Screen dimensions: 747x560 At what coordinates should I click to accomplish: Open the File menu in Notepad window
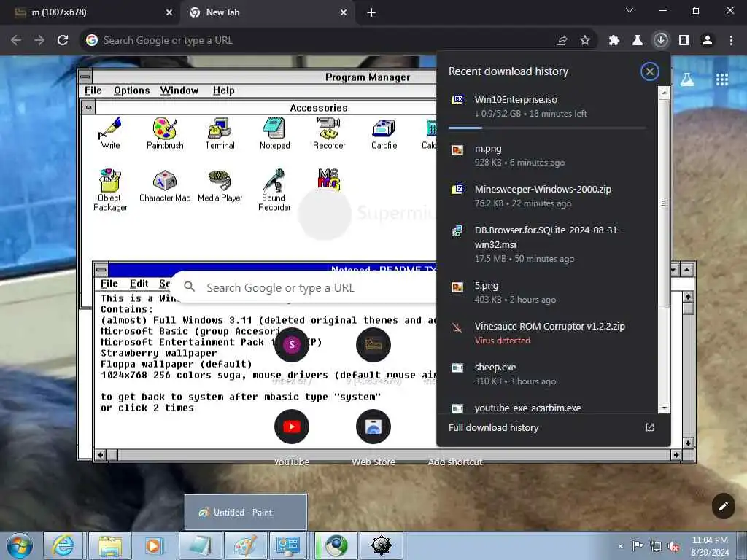pyautogui.click(x=109, y=284)
